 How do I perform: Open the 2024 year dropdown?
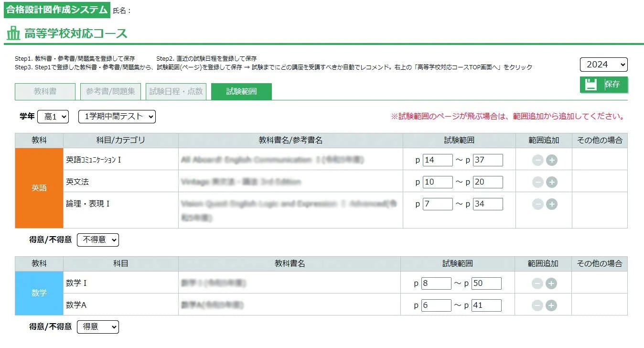604,65
